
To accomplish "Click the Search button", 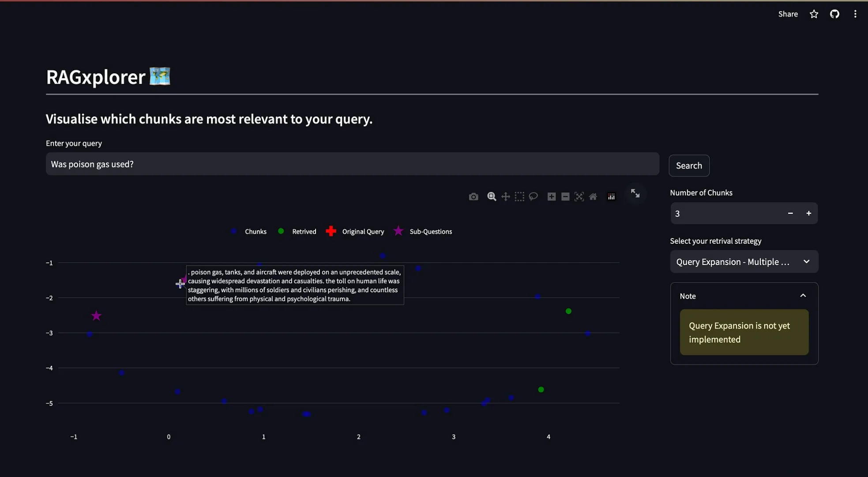I will (689, 166).
